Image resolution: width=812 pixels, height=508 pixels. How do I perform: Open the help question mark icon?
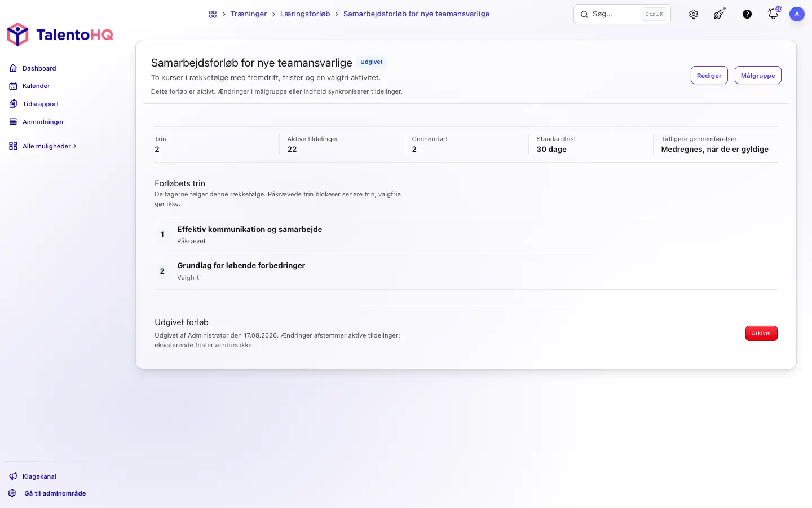click(x=747, y=14)
